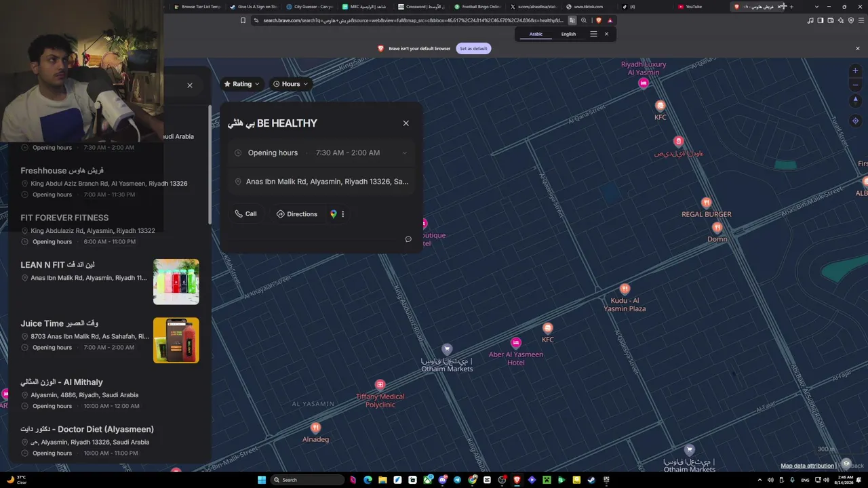
Task: Bookmark this page in Brave
Action: point(243,20)
